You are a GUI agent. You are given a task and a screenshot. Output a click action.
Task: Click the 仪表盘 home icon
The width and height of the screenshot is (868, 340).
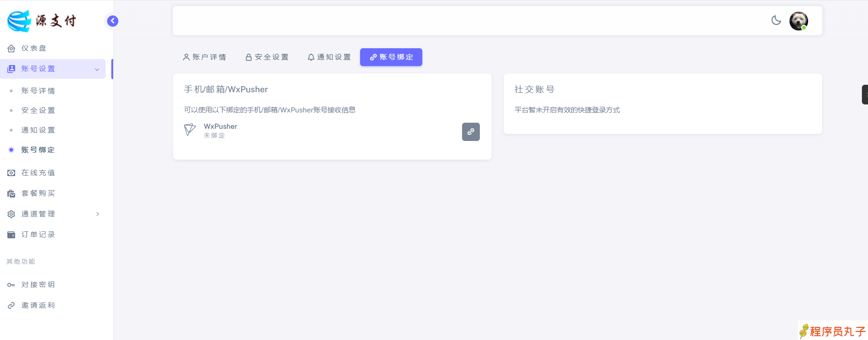click(x=11, y=48)
